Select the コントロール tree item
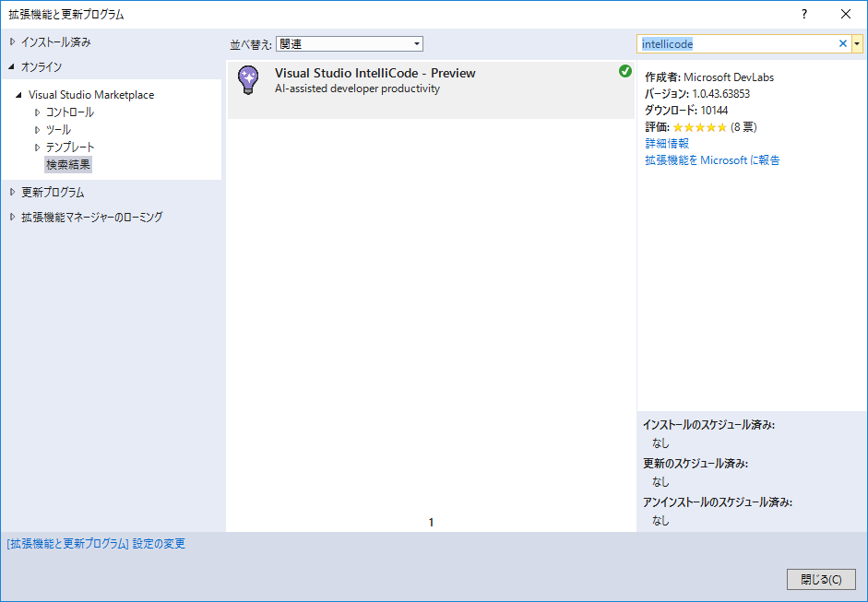Image resolution: width=868 pixels, height=602 pixels. [x=70, y=112]
